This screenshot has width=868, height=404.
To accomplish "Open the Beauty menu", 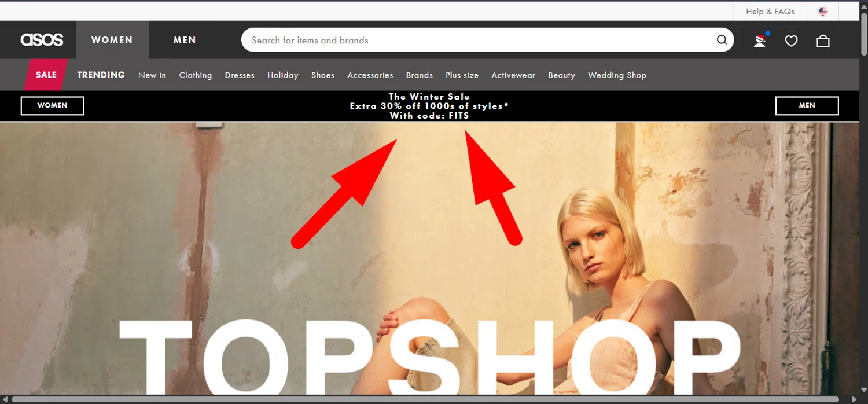I will (562, 75).
